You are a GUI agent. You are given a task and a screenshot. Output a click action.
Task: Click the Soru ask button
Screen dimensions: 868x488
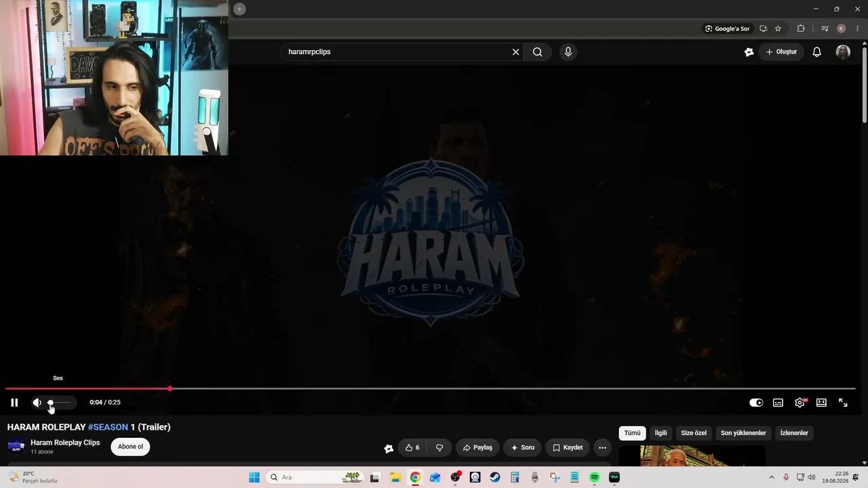tap(522, 447)
